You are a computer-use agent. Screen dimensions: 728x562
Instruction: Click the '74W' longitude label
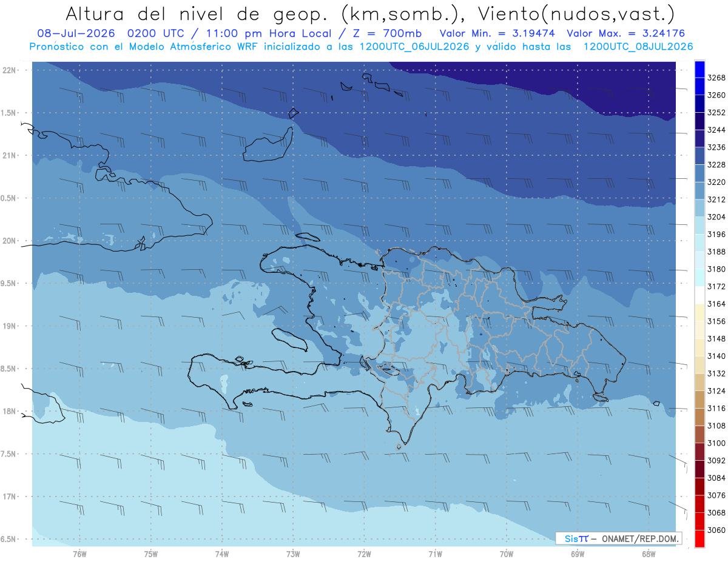coord(221,554)
